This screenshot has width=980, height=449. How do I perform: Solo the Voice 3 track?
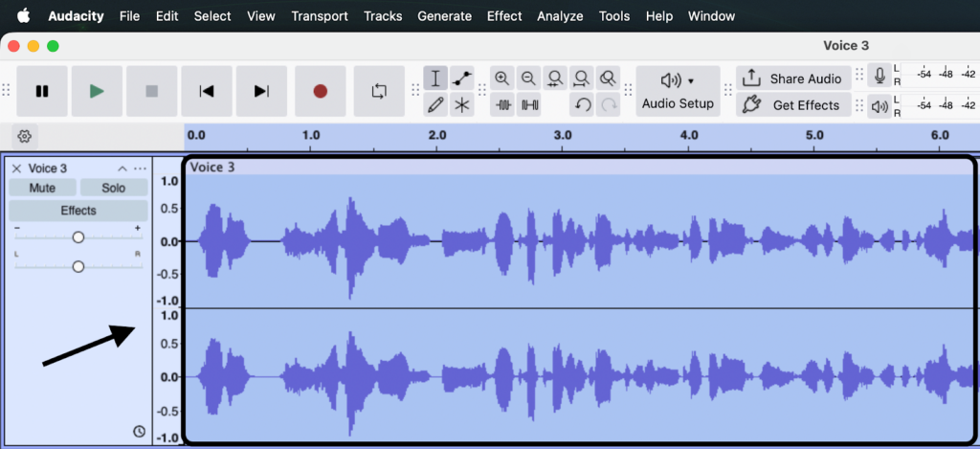[113, 188]
